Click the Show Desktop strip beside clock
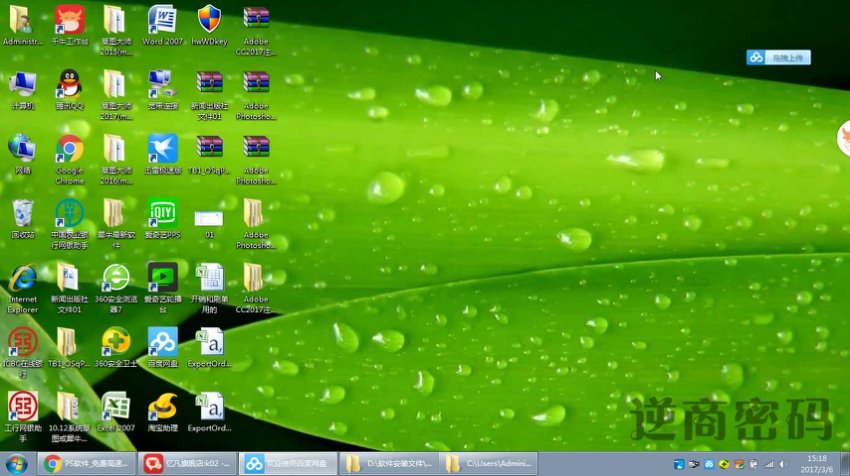850x476 pixels. (845, 464)
